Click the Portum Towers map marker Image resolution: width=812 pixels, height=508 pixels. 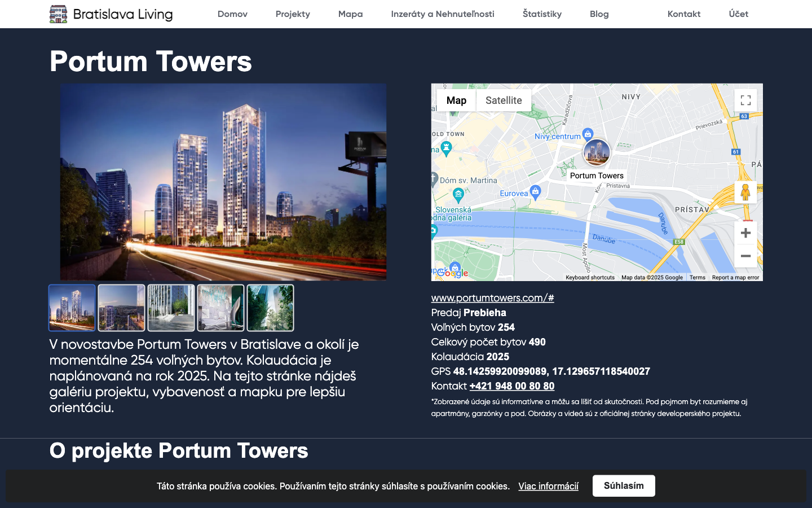tap(597, 152)
